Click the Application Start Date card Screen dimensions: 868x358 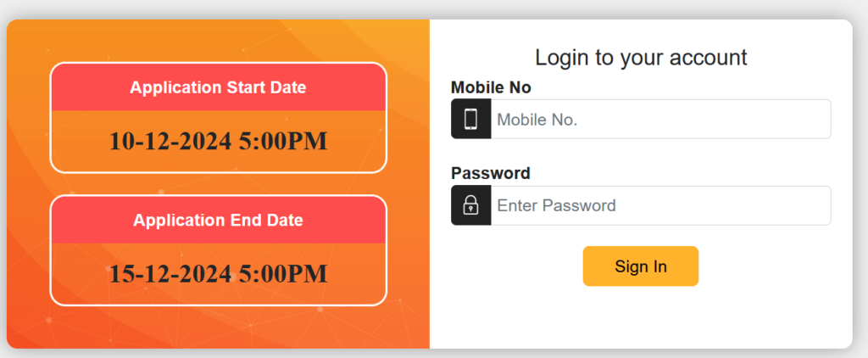(218, 117)
